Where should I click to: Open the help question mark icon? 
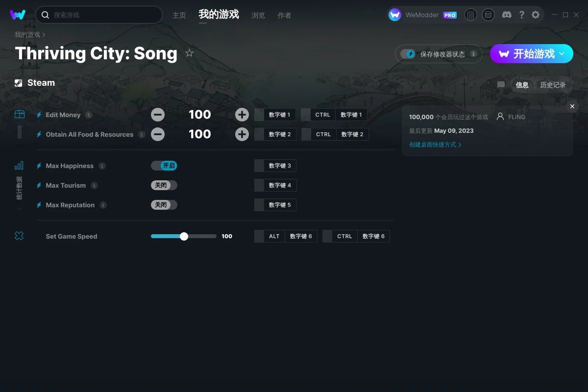pos(522,15)
